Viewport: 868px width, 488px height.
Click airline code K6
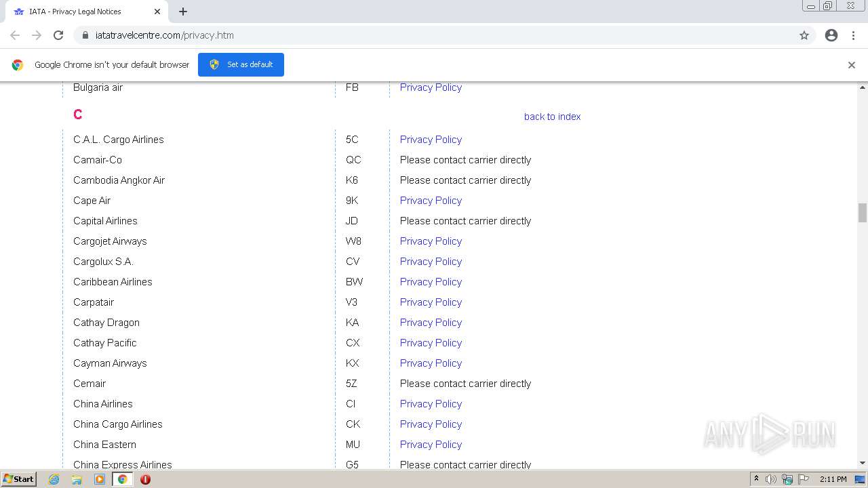(352, 180)
